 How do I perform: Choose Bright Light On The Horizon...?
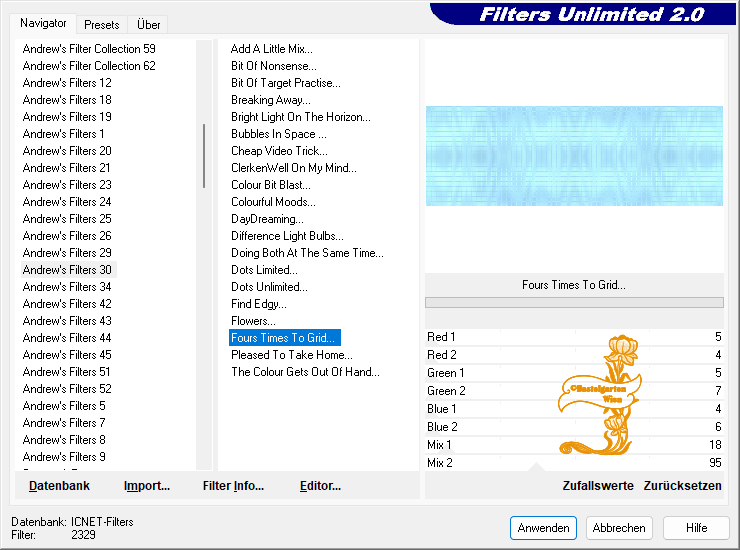click(x=301, y=117)
